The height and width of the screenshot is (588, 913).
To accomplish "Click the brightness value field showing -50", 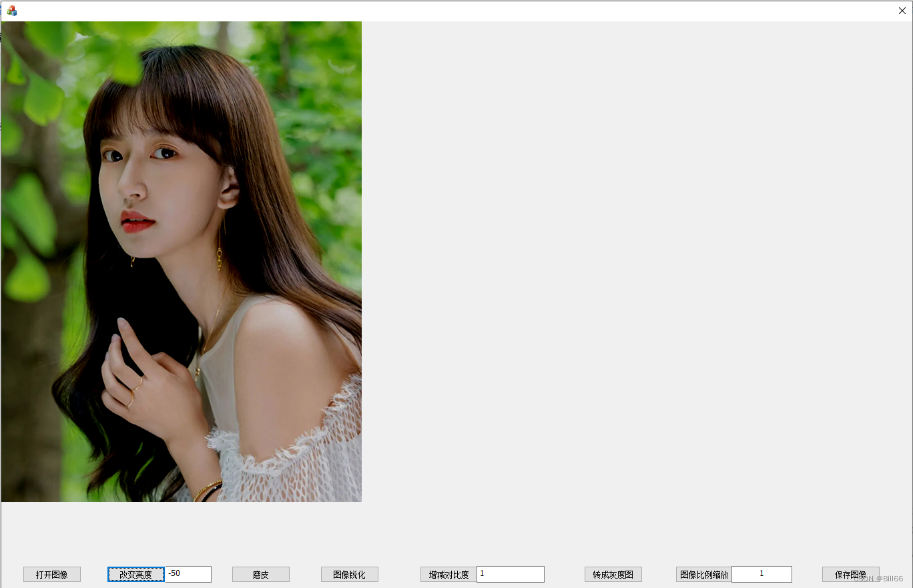I will [189, 574].
